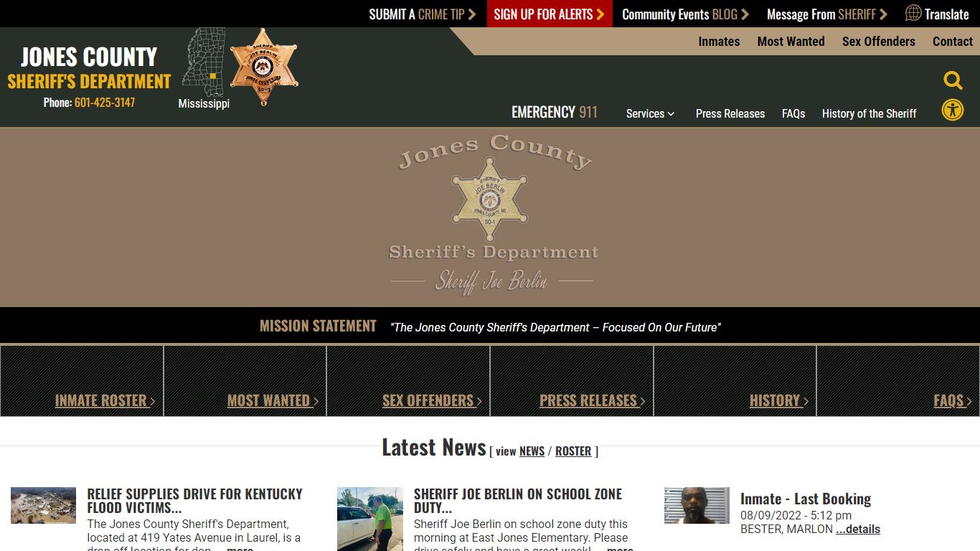Open Sheriff Joe Berlin school zone headline
Image resolution: width=980 pixels, height=551 pixels.
518,501
